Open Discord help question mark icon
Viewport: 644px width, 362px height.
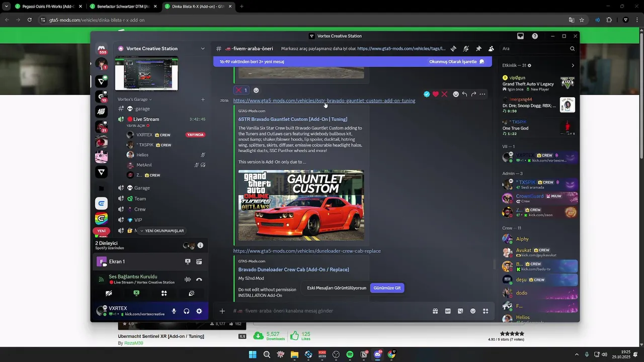535,36
